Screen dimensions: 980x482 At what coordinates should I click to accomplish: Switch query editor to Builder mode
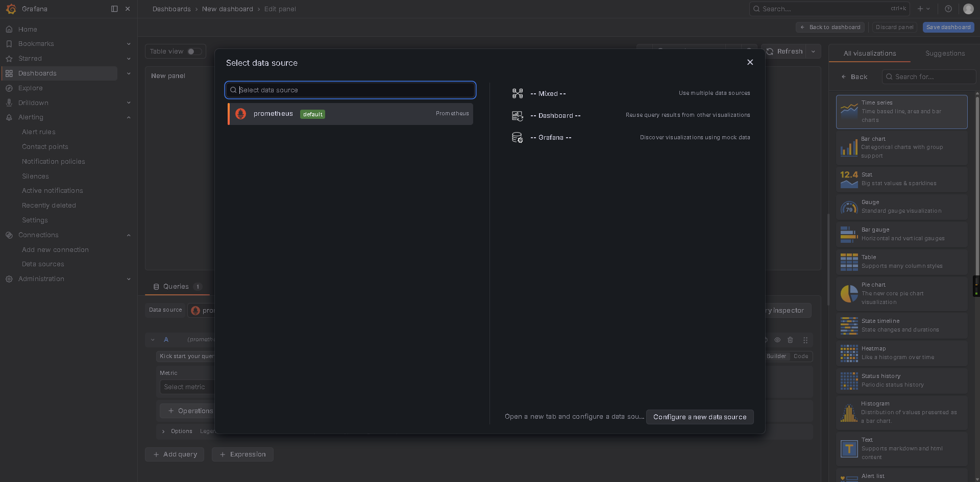point(776,357)
